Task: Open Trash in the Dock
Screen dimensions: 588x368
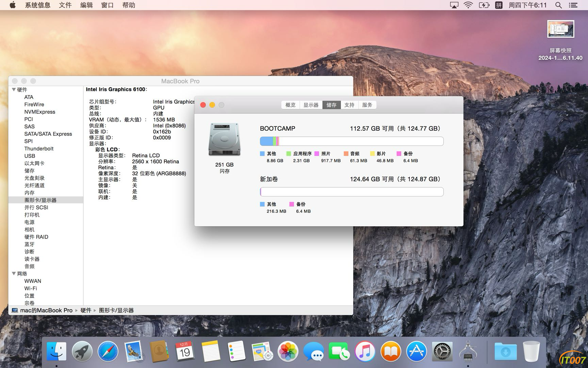Action: coord(531,351)
